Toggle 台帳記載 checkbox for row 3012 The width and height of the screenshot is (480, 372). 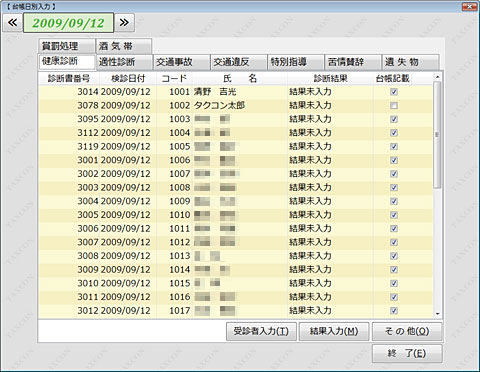tap(394, 310)
